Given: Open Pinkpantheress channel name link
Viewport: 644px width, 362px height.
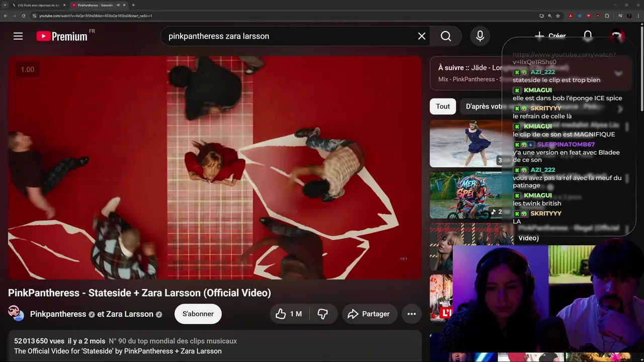Looking at the screenshot, I should 58,314.
